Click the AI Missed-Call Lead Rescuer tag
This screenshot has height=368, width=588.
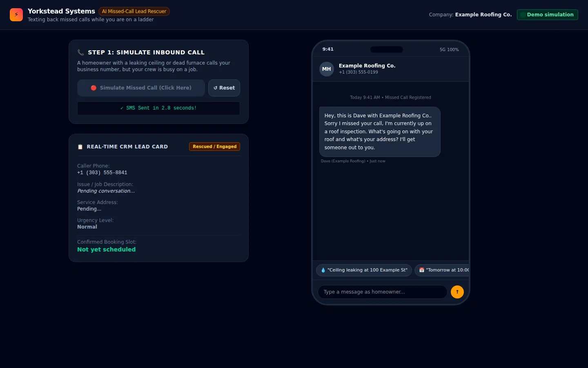tap(134, 11)
